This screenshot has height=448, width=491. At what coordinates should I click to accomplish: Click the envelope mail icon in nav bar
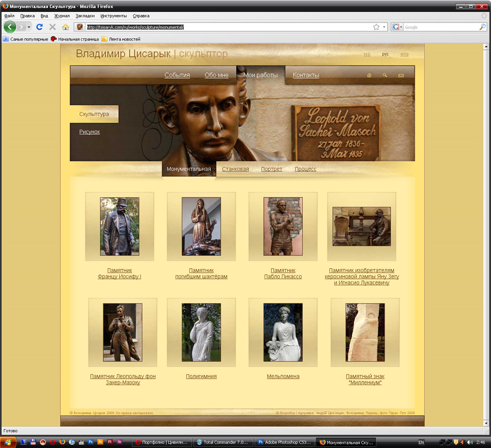click(x=401, y=76)
